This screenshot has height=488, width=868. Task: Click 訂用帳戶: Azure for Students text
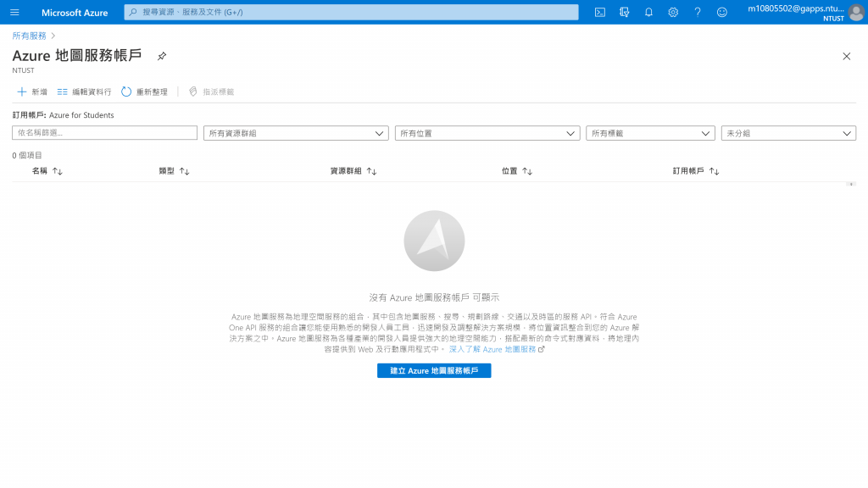click(x=63, y=115)
